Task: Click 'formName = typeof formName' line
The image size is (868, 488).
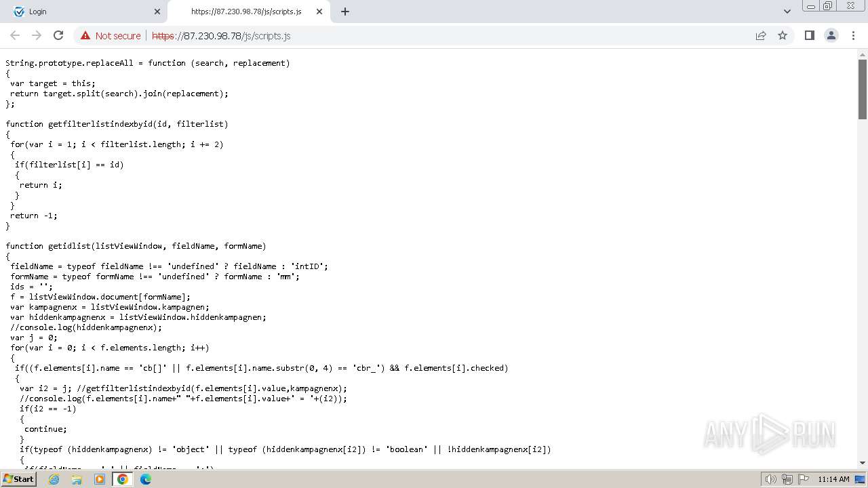Action: [x=155, y=277]
